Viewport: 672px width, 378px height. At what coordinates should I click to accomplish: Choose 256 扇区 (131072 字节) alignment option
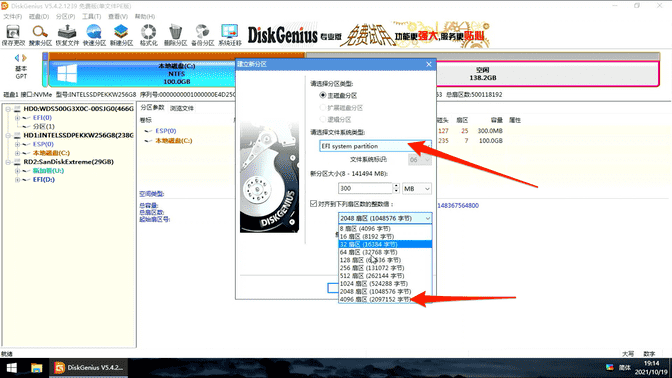385,268
